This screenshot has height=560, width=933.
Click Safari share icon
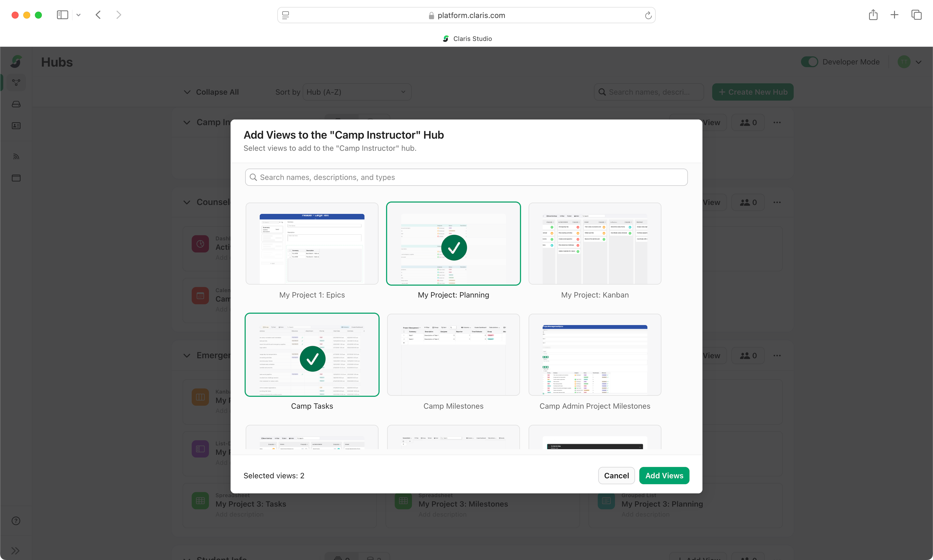point(873,15)
